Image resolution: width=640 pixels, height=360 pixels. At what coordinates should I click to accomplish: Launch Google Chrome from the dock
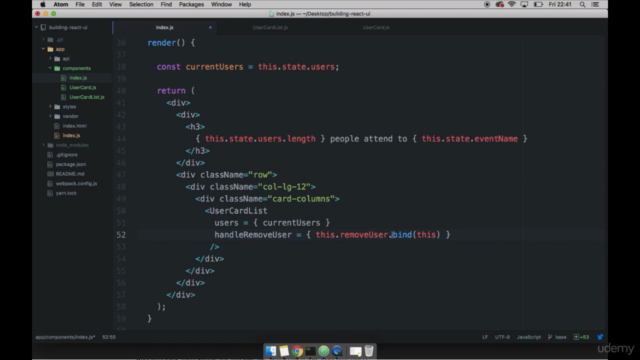tap(297, 351)
